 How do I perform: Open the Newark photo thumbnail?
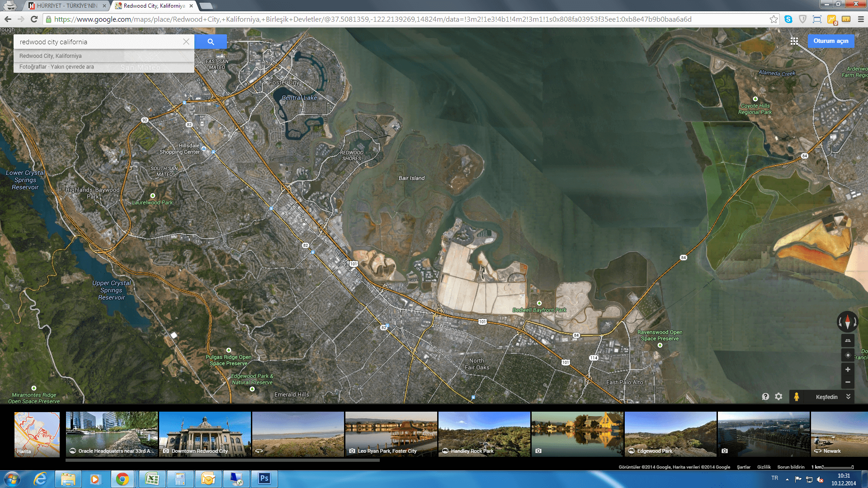click(x=839, y=434)
